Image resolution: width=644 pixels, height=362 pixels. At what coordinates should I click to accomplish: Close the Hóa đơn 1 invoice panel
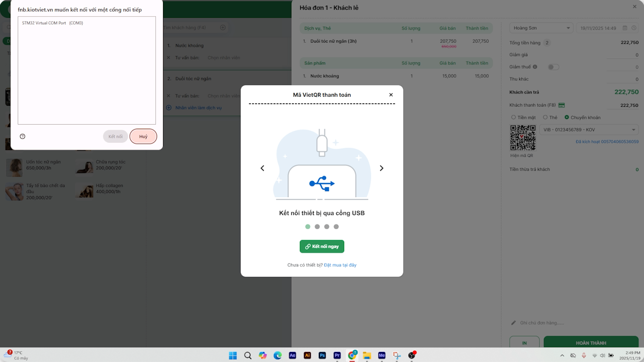[634, 6]
